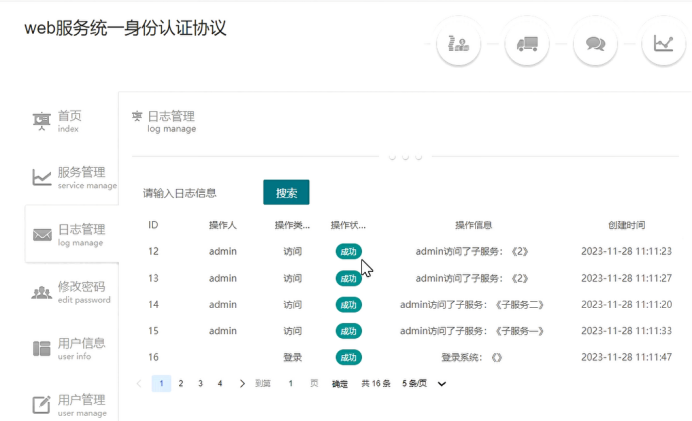692x421 pixels.
Task: Click the 登录 operation type in row 16
Action: 292,357
